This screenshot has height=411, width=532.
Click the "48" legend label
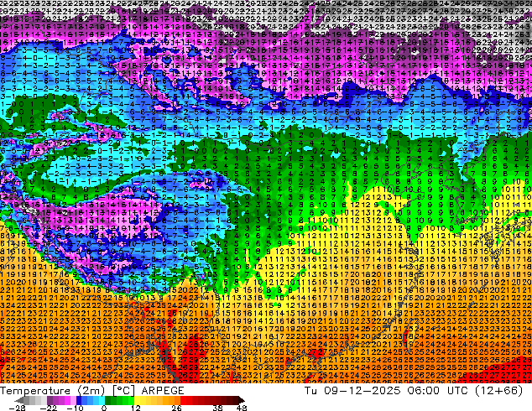pyautogui.click(x=242, y=408)
